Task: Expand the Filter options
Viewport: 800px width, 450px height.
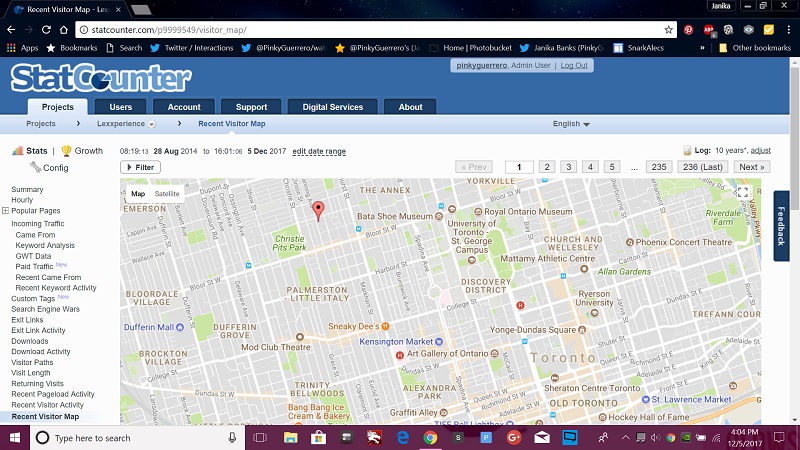Action: pos(140,167)
